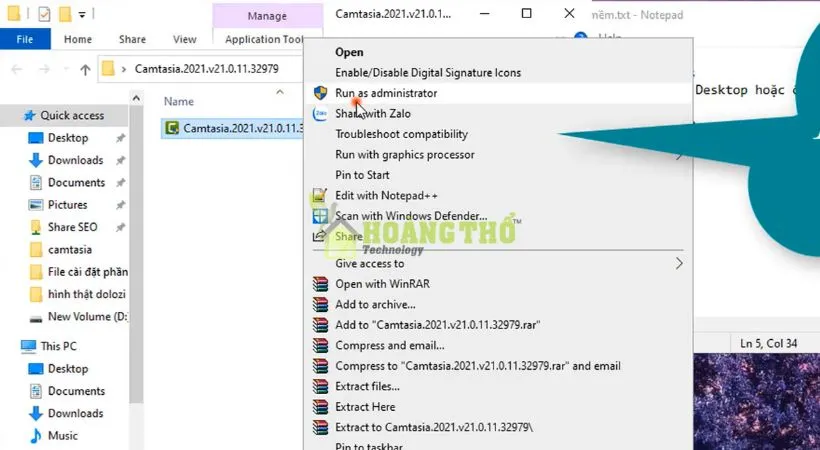Click the Windows Defender shield icon
The image size is (820, 450).
tap(320, 216)
